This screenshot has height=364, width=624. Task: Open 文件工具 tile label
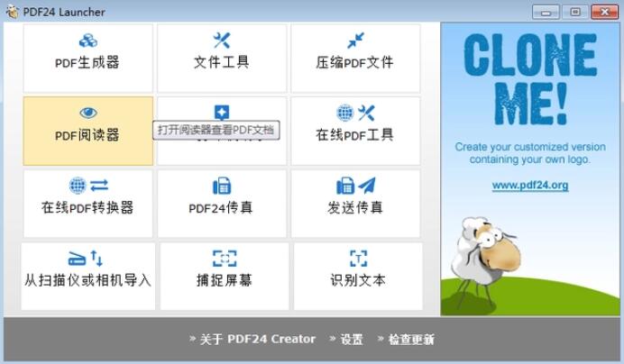(x=222, y=62)
